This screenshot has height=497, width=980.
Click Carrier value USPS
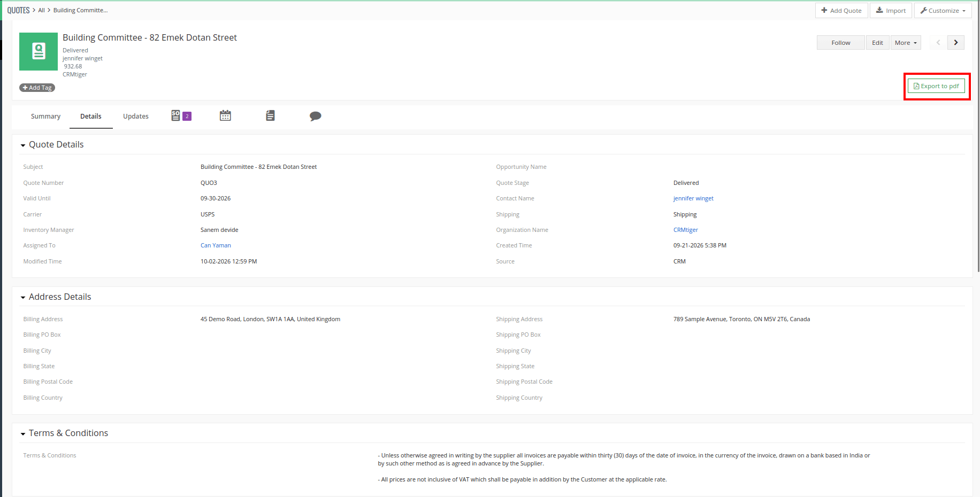[x=208, y=214]
